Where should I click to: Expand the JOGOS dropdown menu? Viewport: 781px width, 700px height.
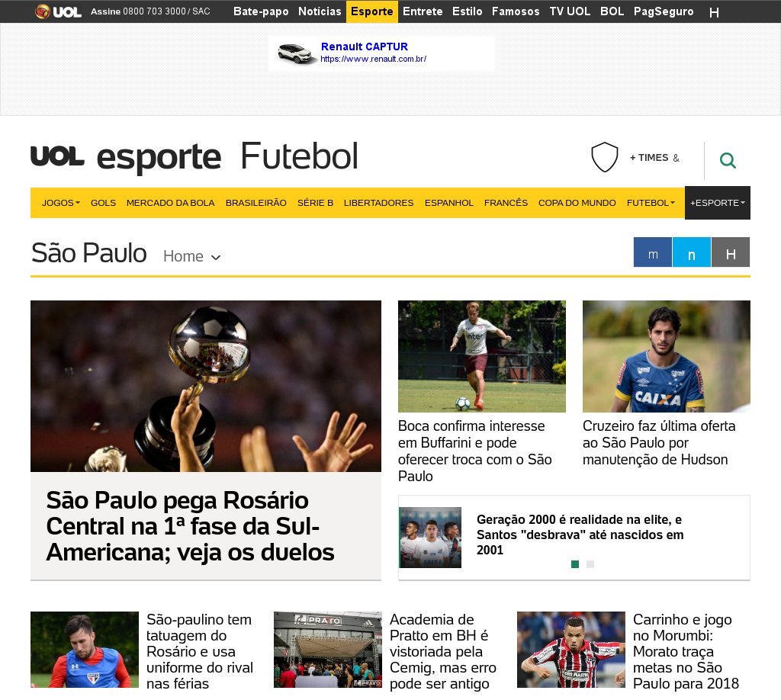click(x=61, y=203)
